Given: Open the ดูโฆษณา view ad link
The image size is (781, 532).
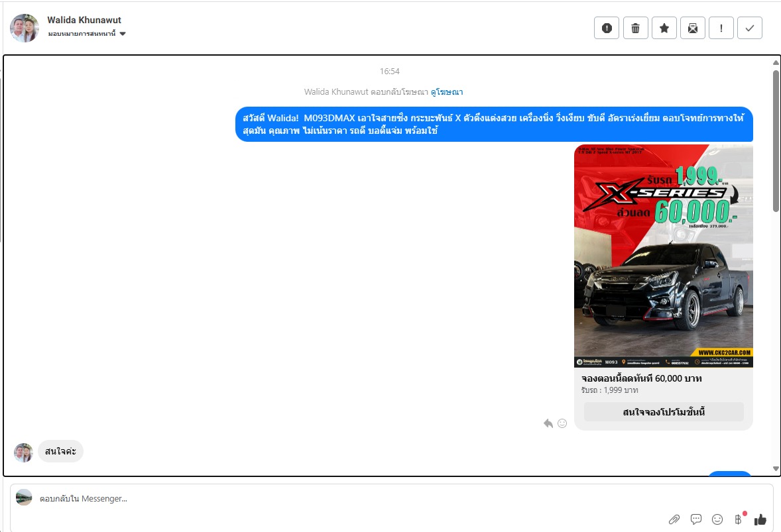Looking at the screenshot, I should point(447,91).
